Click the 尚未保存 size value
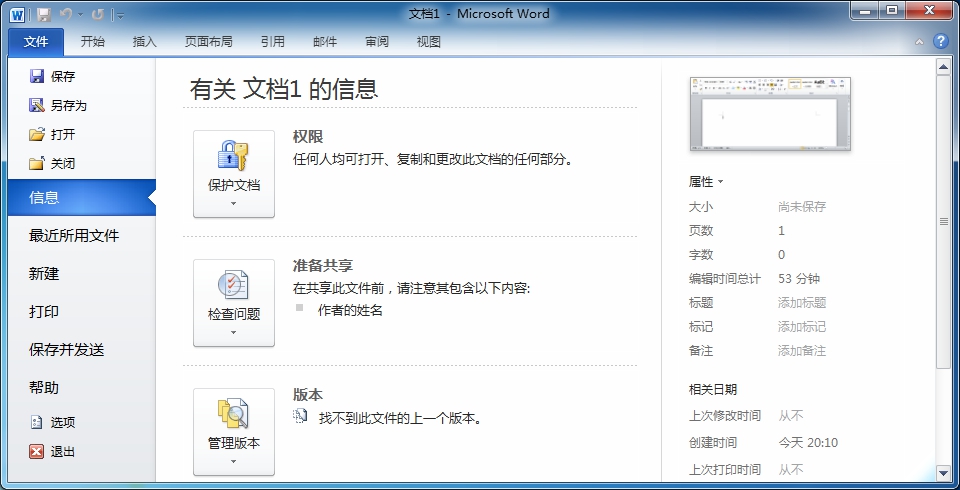The height and width of the screenshot is (490, 960). pos(801,206)
